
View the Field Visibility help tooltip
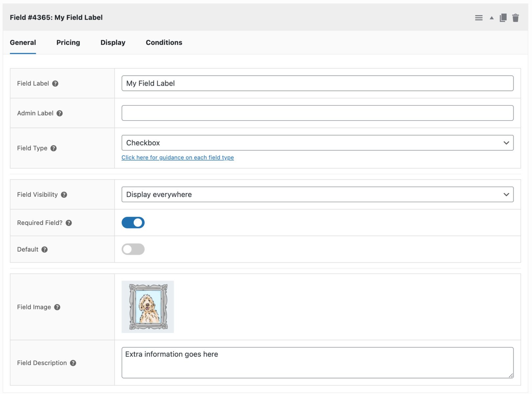[64, 195]
